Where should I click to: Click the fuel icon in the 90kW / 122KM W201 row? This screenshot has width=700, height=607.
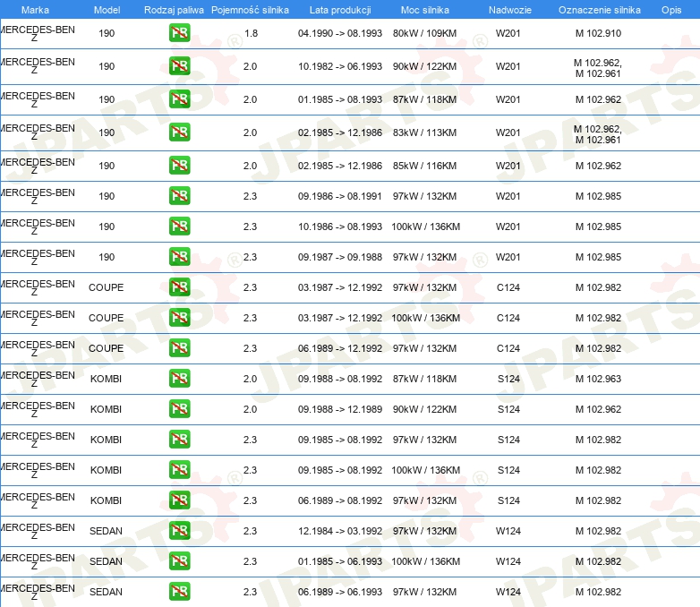pyautogui.click(x=179, y=66)
